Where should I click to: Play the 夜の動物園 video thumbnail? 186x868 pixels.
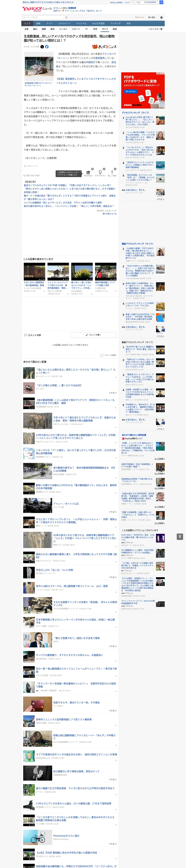point(34,272)
